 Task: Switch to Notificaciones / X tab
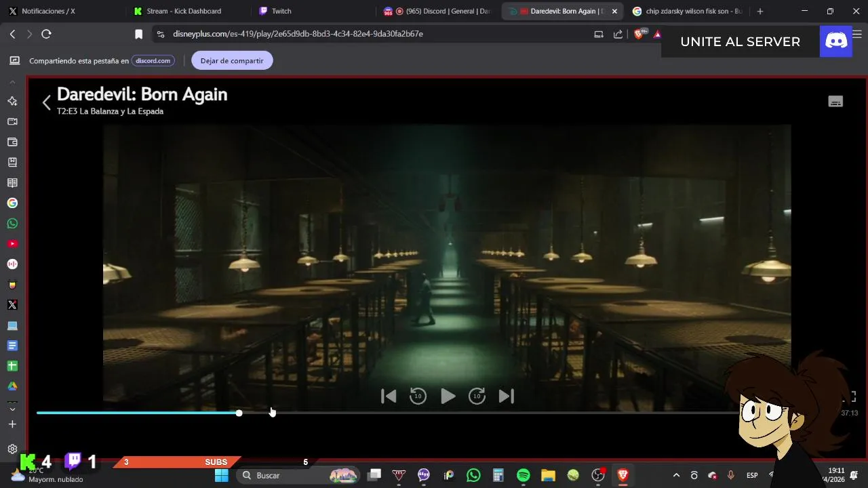(61, 11)
